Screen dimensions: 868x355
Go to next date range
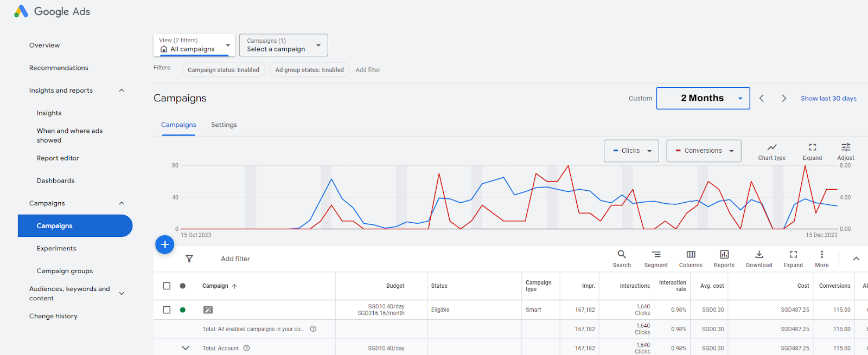click(x=784, y=98)
